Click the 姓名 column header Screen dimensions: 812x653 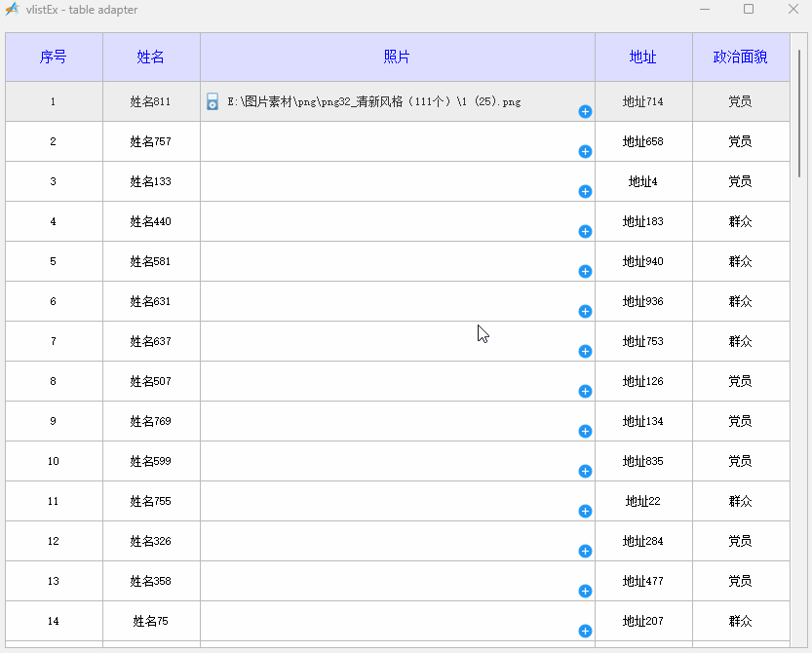pos(151,57)
